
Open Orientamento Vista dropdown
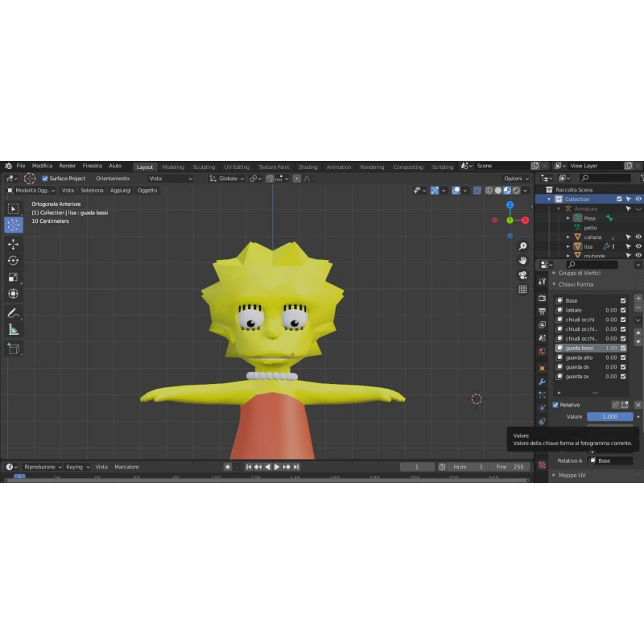coord(170,178)
